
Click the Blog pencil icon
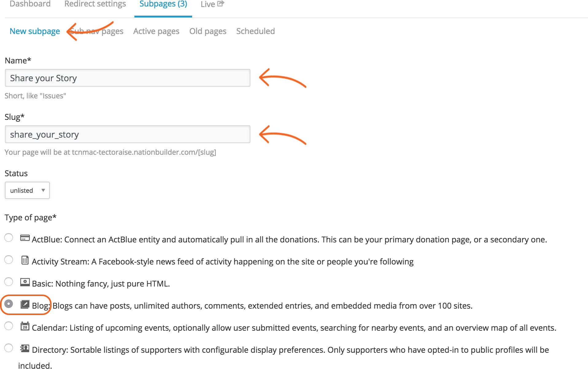[25, 304]
